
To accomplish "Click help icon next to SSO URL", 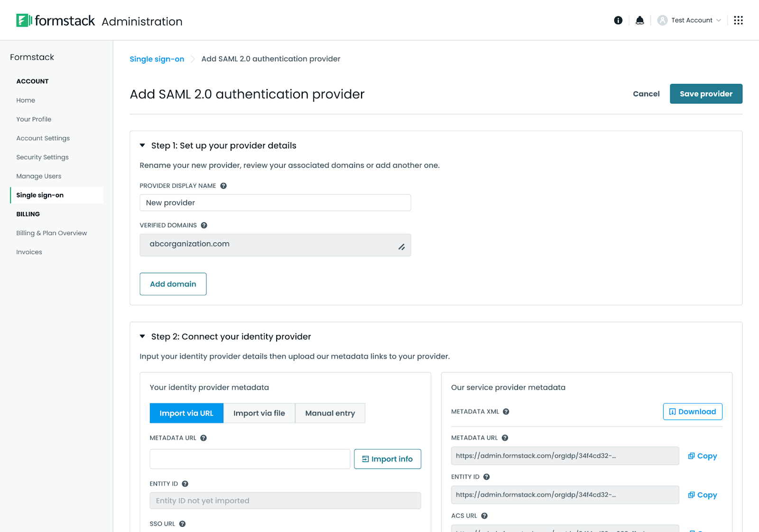I will tap(182, 524).
